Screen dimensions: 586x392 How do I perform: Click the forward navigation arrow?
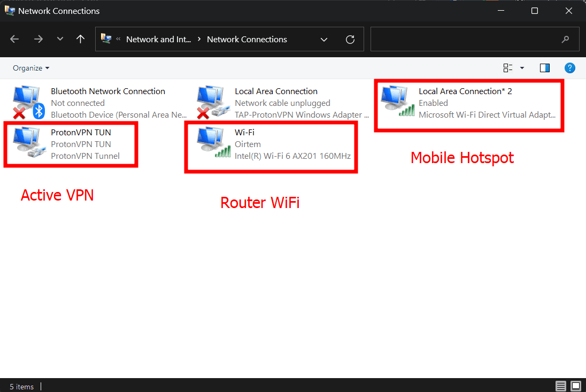tap(38, 39)
